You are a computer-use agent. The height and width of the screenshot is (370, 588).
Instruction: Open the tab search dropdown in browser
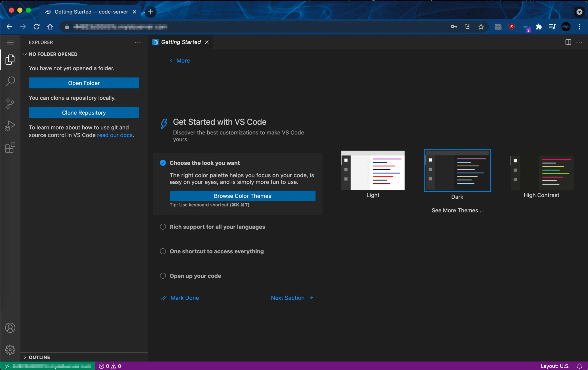[579, 12]
